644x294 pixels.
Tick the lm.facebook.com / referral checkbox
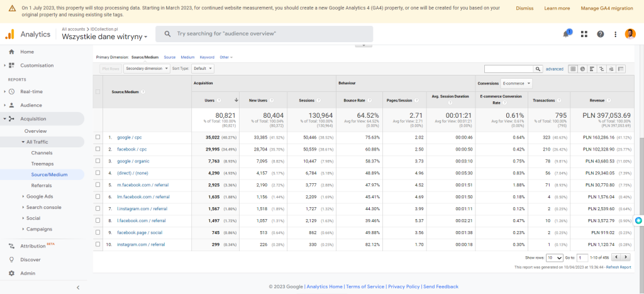[x=97, y=196]
